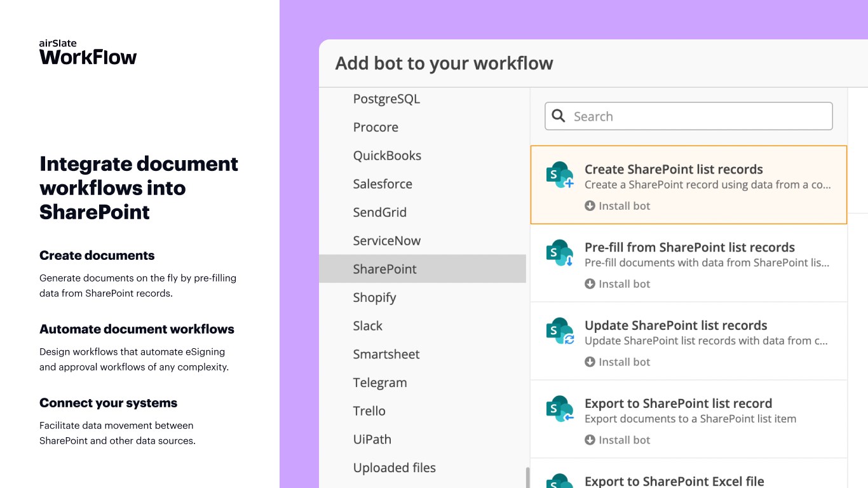
Task: Open Export to SharePoint list record title
Action: tap(678, 403)
